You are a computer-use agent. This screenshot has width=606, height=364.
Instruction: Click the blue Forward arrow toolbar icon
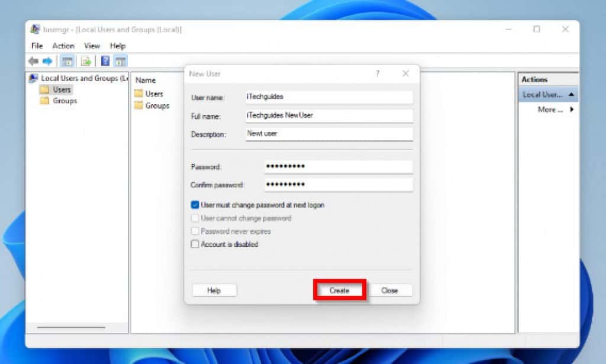coord(47,61)
